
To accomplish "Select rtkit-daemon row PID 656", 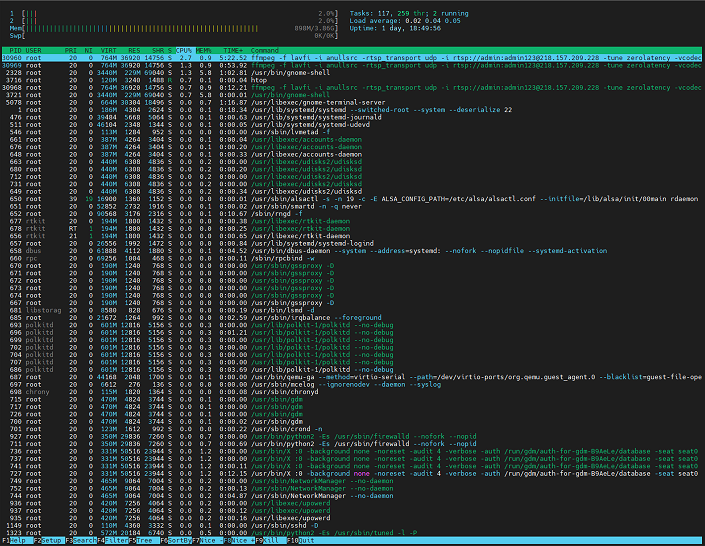I will pyautogui.click(x=352, y=236).
